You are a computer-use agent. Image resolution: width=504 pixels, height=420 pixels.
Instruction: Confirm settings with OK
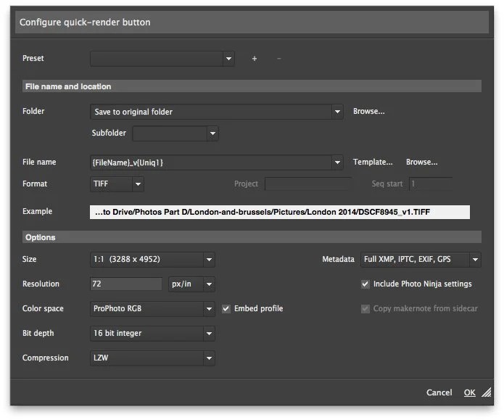[470, 392]
